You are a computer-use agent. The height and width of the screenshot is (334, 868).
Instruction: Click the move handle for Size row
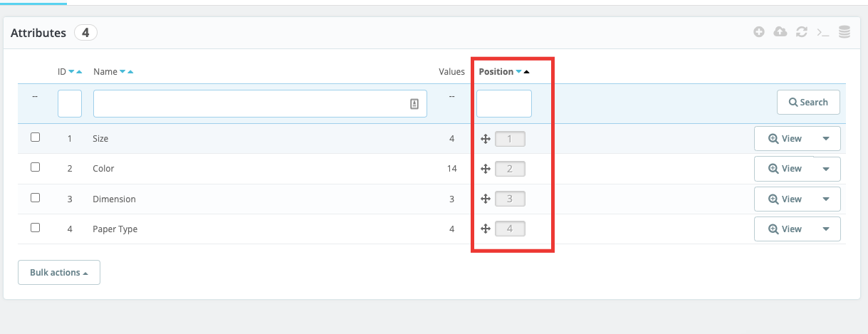point(485,139)
